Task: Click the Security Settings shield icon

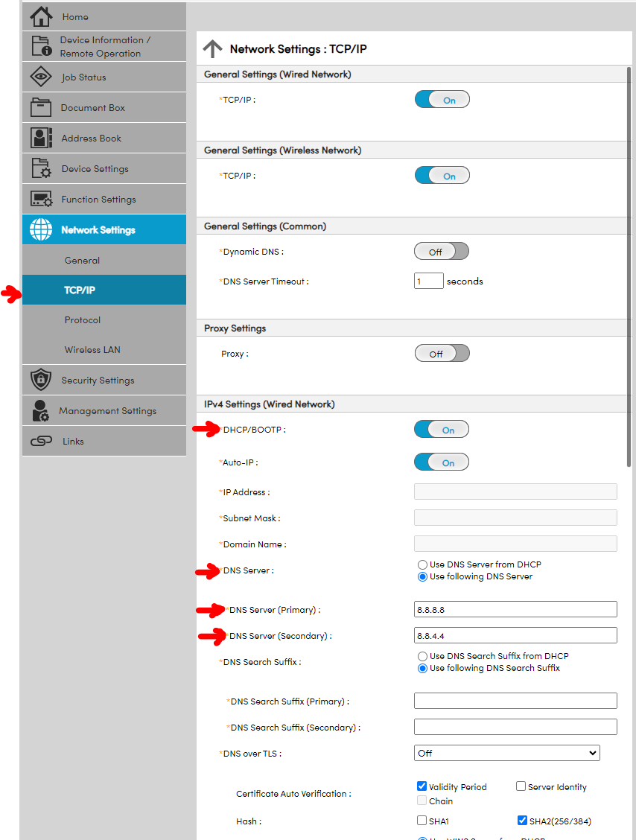Action: point(41,380)
